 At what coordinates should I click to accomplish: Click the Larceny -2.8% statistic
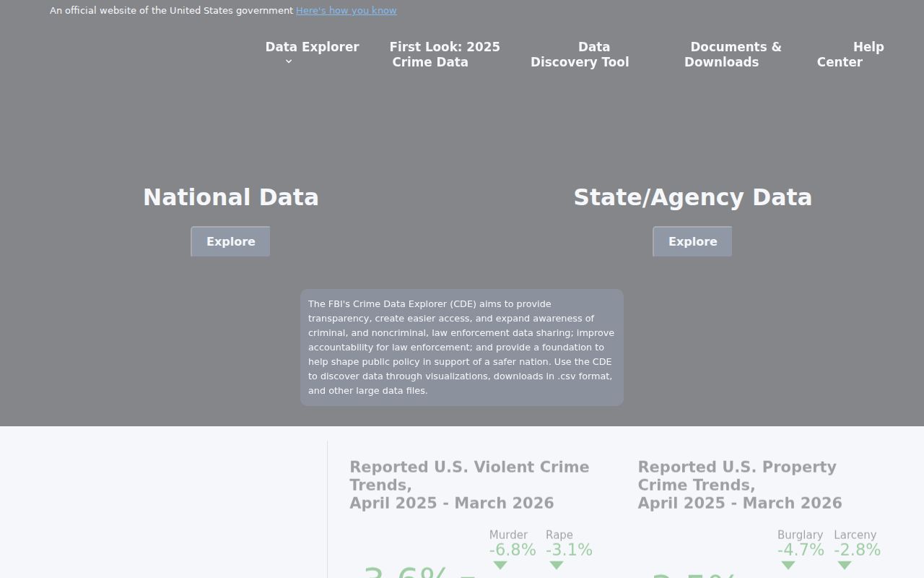(857, 543)
